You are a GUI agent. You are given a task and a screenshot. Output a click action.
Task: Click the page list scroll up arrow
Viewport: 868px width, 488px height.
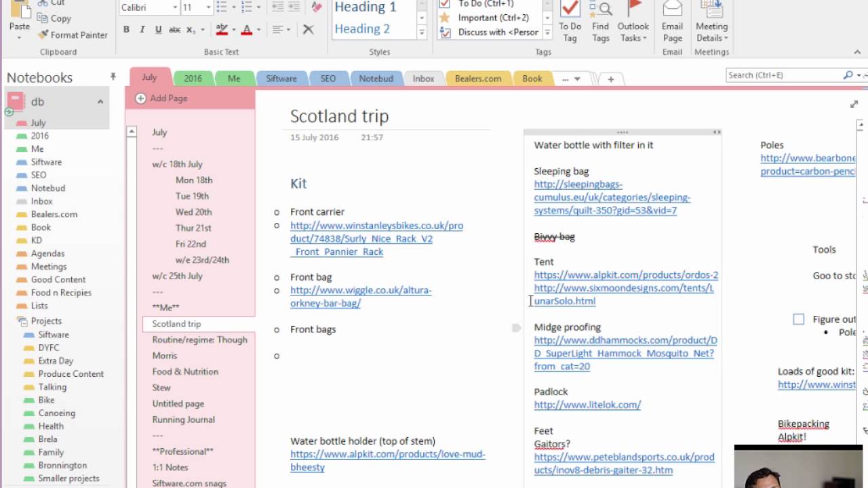pyautogui.click(x=132, y=132)
